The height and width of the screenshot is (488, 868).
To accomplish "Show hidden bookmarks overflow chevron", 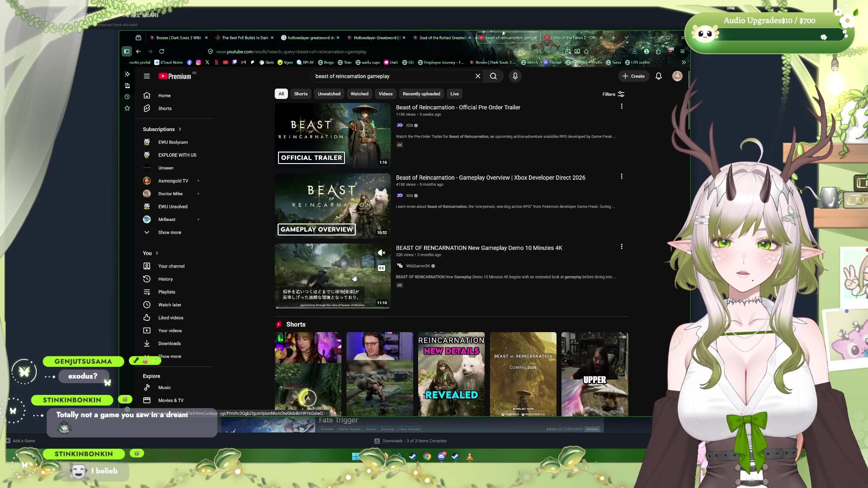I will [x=684, y=62].
